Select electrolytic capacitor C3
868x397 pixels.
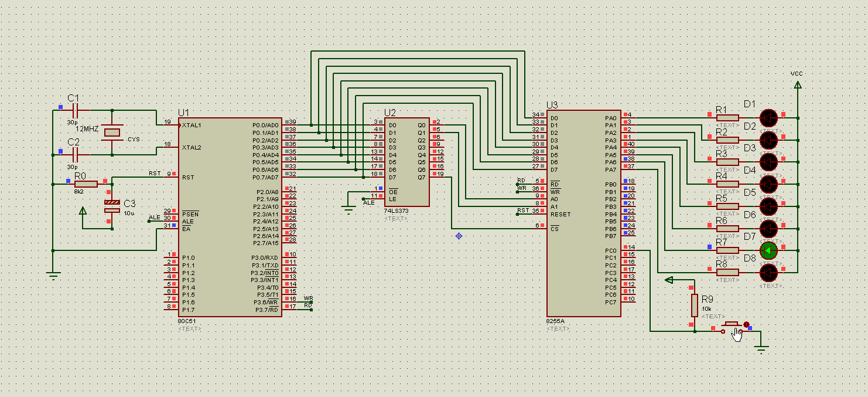(x=112, y=205)
